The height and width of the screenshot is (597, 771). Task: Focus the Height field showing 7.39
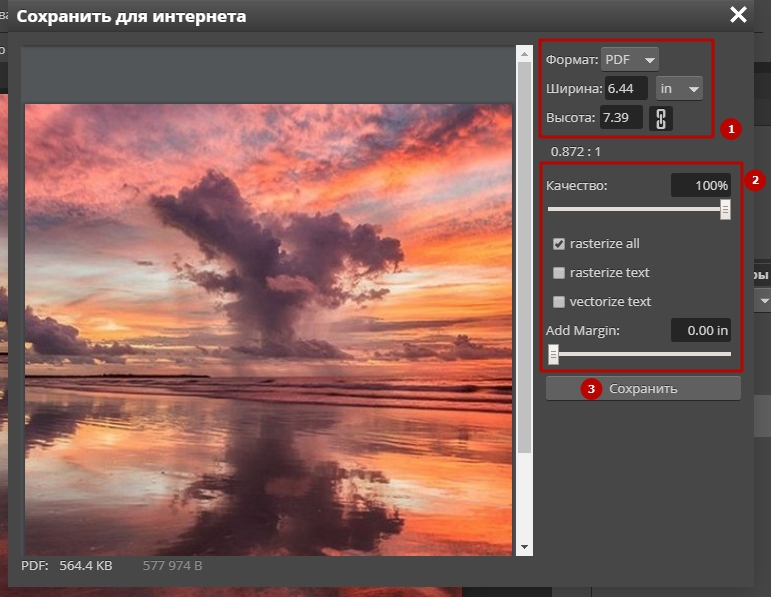[620, 118]
